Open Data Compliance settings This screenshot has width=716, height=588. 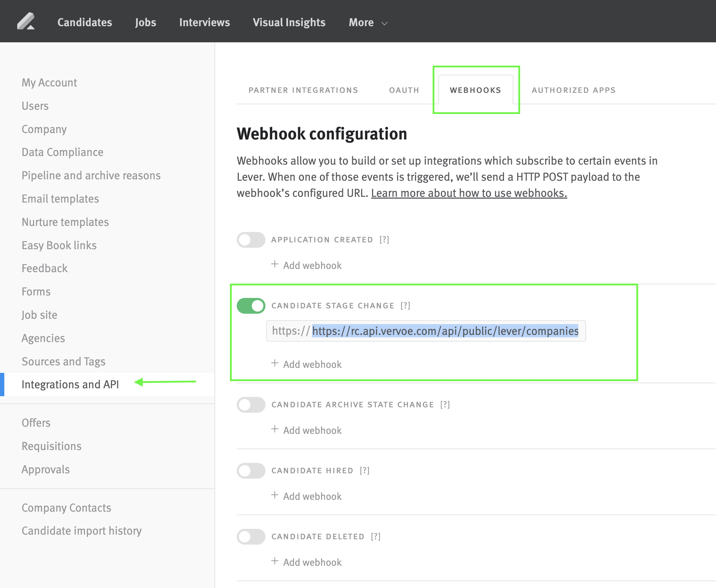pyautogui.click(x=62, y=152)
